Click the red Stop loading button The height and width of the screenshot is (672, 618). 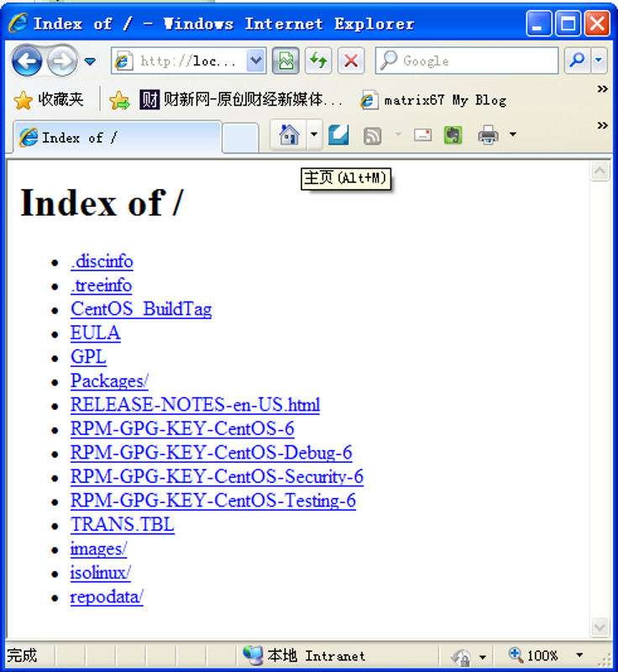tap(351, 60)
